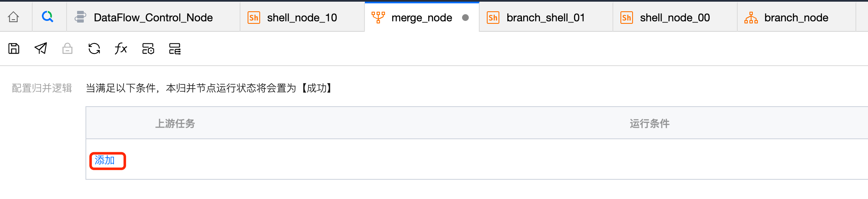Click the fx icon
This screenshot has width=868, height=199.
click(x=121, y=49)
